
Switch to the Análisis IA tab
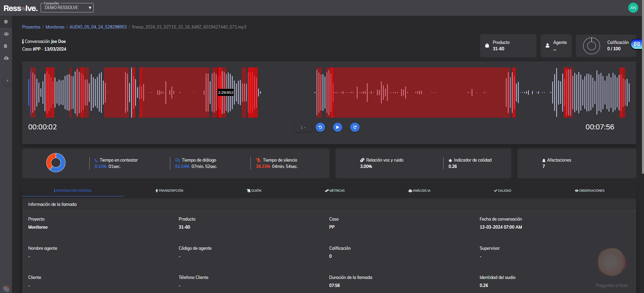point(419,191)
